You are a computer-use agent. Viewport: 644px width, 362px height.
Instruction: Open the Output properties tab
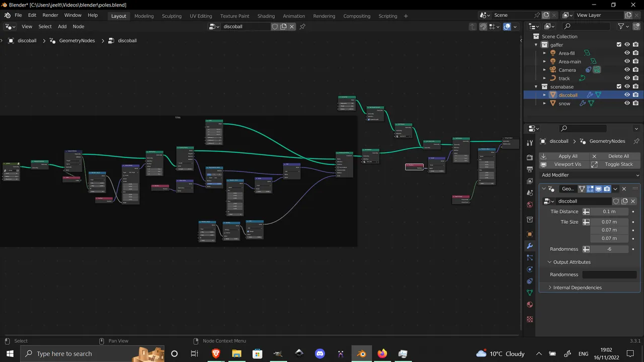click(529, 169)
